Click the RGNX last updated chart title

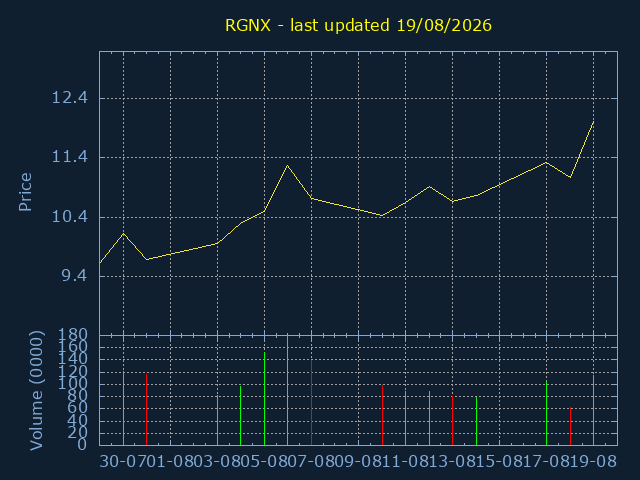(x=358, y=25)
